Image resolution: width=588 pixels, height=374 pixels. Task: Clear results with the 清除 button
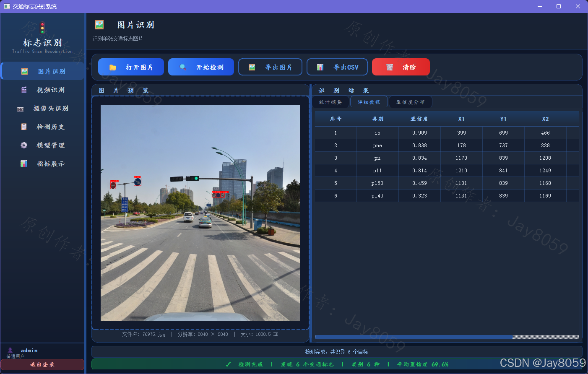(401, 67)
